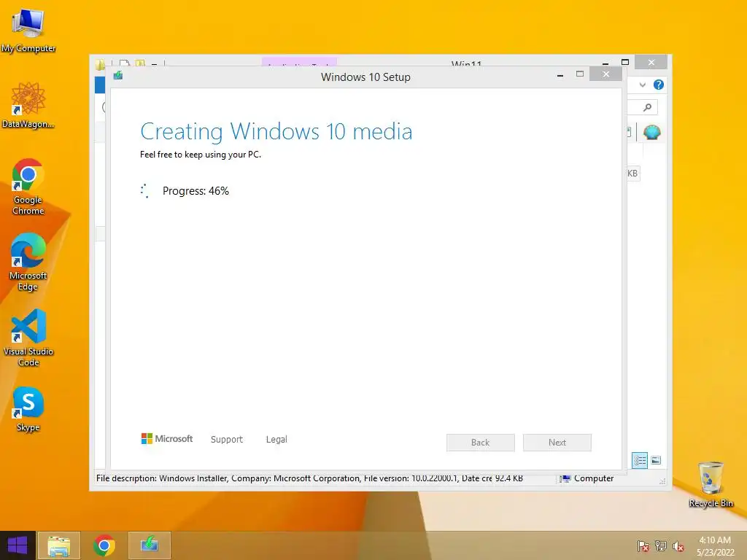Maximize the Windows 10 Setup window
This screenshot has width=747, height=560.
point(580,74)
